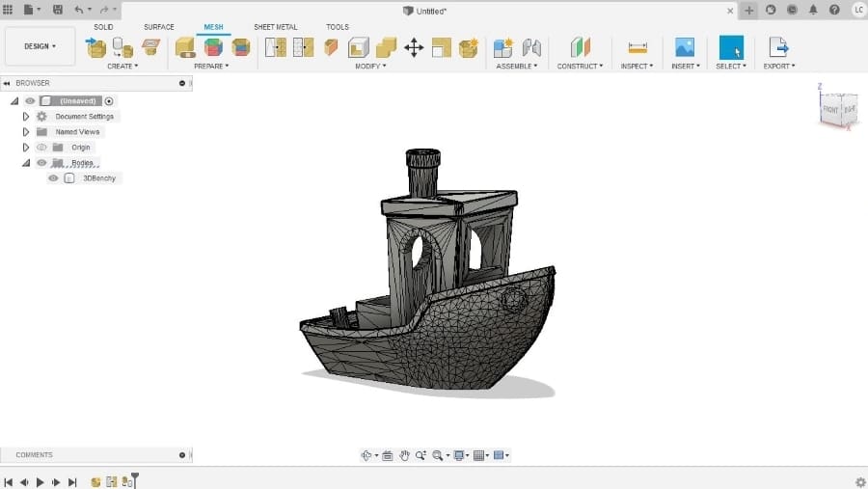Open the Data Panel grid icon
Screen dimensions: 868x489
coord(8,10)
